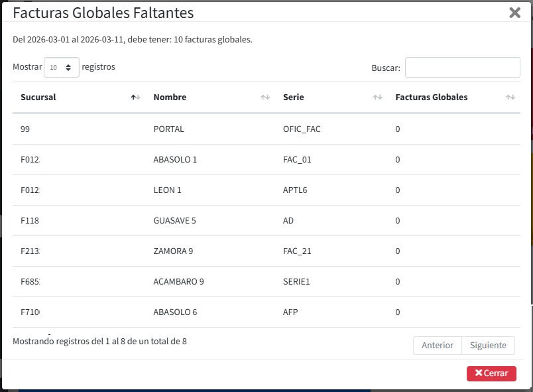Go to Anterior page
Screen dimensions: 533x392
[438, 346]
